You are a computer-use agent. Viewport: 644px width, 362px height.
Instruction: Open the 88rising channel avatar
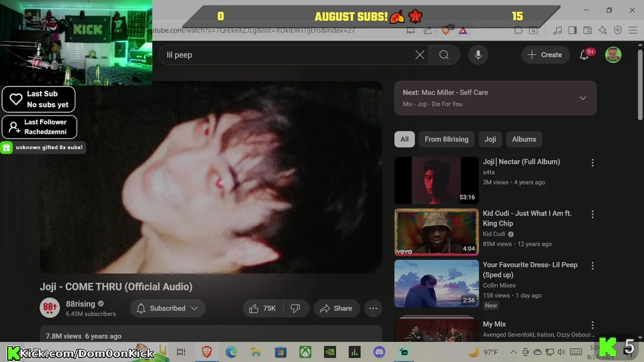coord(50,308)
